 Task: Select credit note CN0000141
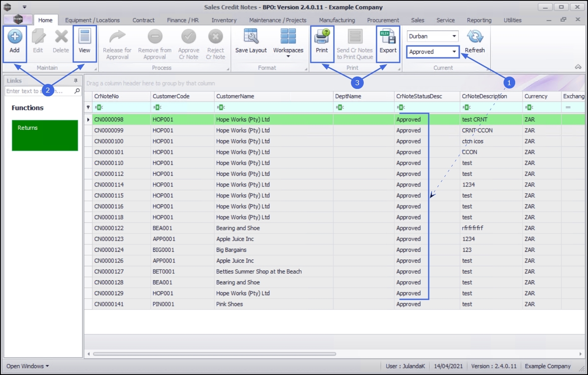coord(109,304)
